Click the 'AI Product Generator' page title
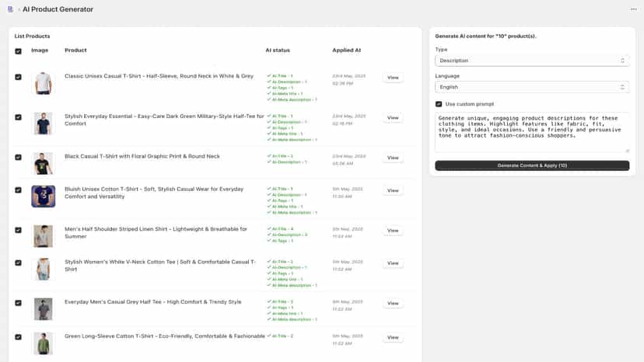644x362 pixels. (x=58, y=9)
